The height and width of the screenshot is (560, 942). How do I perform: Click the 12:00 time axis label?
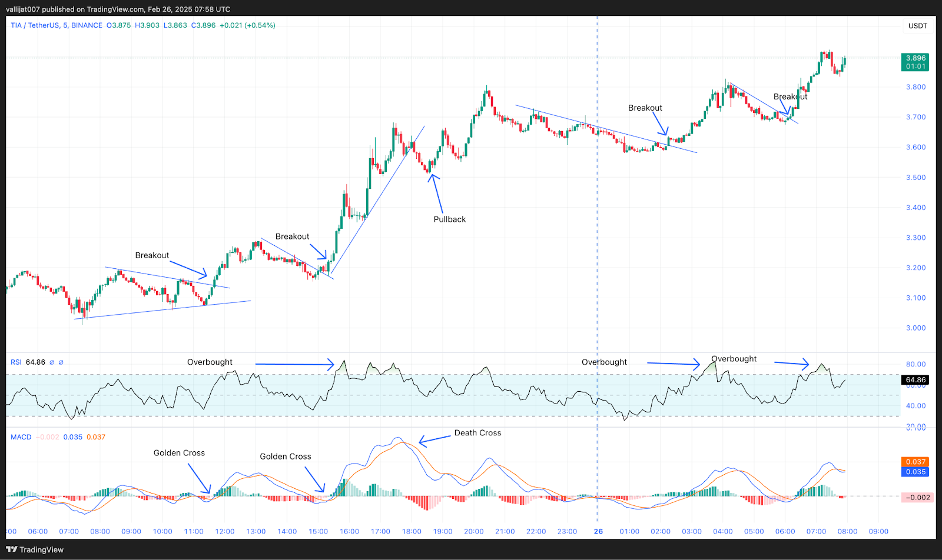click(x=225, y=531)
